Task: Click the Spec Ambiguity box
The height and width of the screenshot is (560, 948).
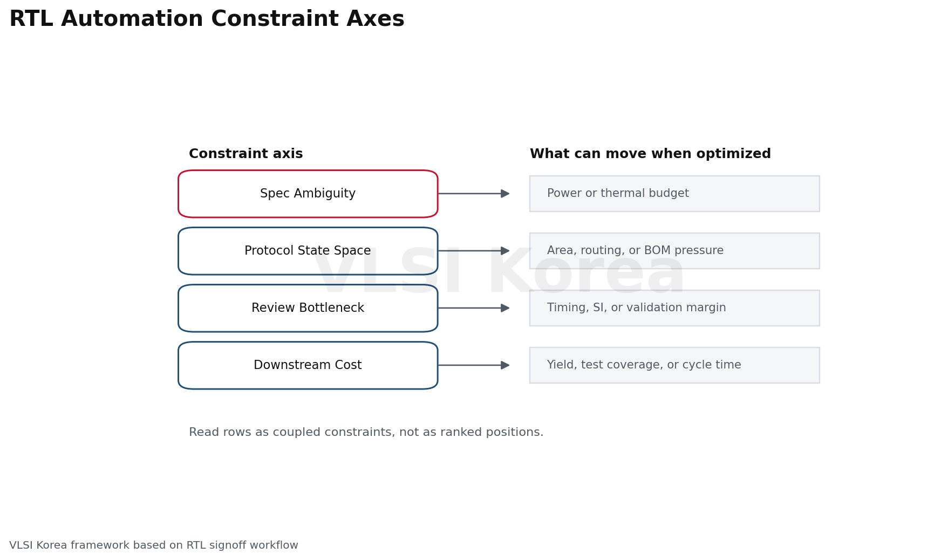Action: pos(308,194)
